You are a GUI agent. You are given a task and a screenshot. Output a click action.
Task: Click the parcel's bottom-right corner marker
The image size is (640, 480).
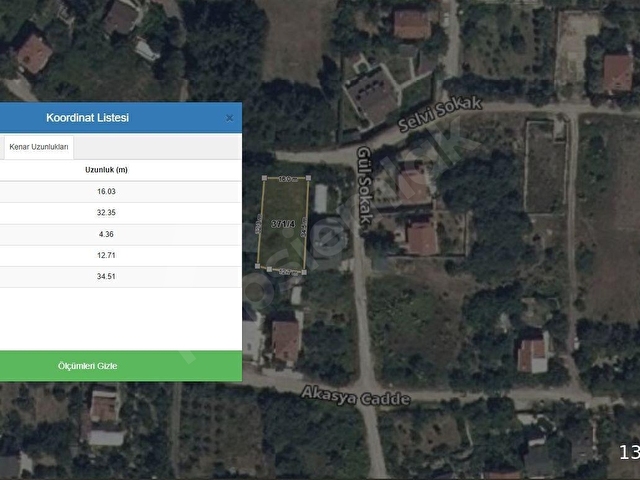(304, 272)
